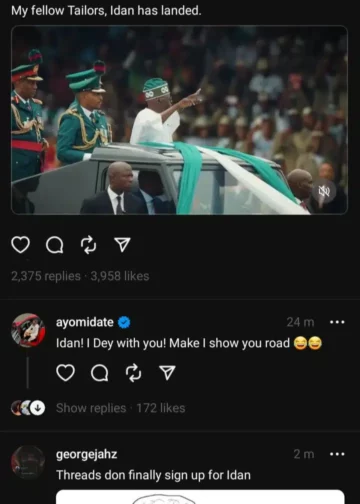Share the main post via send icon
Viewport: 360px width, 504px height.
click(x=122, y=245)
